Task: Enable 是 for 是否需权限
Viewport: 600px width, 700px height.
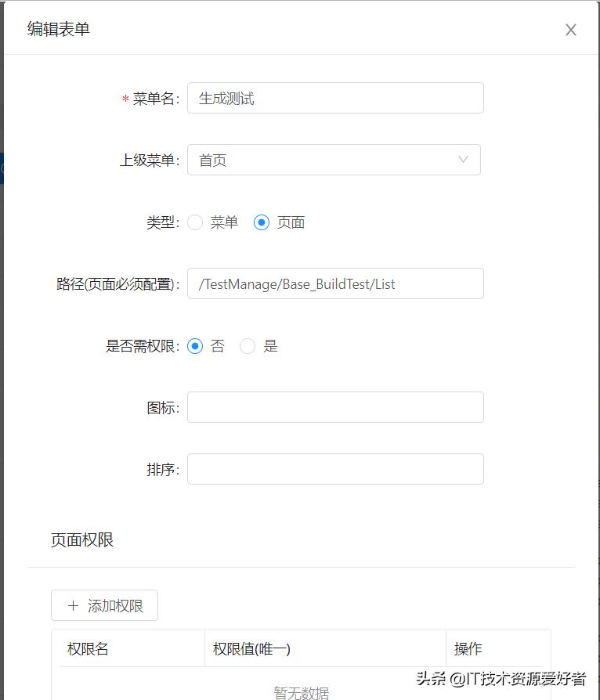Action: click(248, 346)
